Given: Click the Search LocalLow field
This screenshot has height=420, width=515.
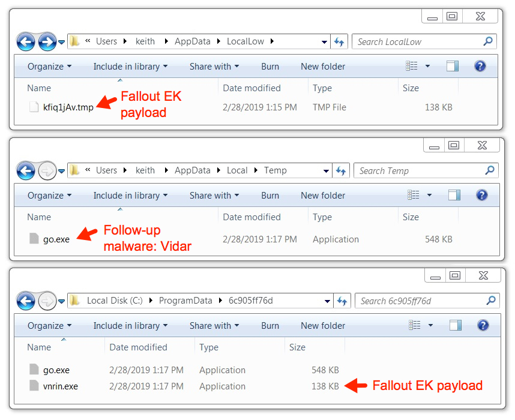Looking at the screenshot, I should click(424, 42).
